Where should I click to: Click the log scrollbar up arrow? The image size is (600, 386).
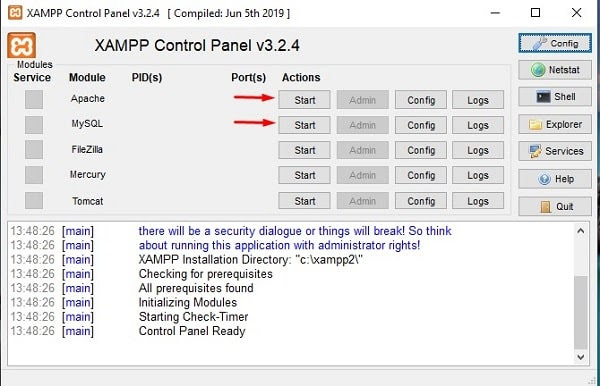pyautogui.click(x=580, y=231)
